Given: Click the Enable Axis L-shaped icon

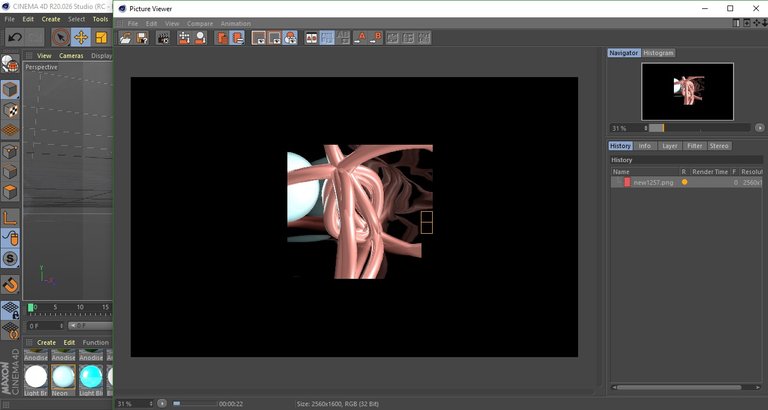Looking at the screenshot, I should pyautogui.click(x=10, y=218).
